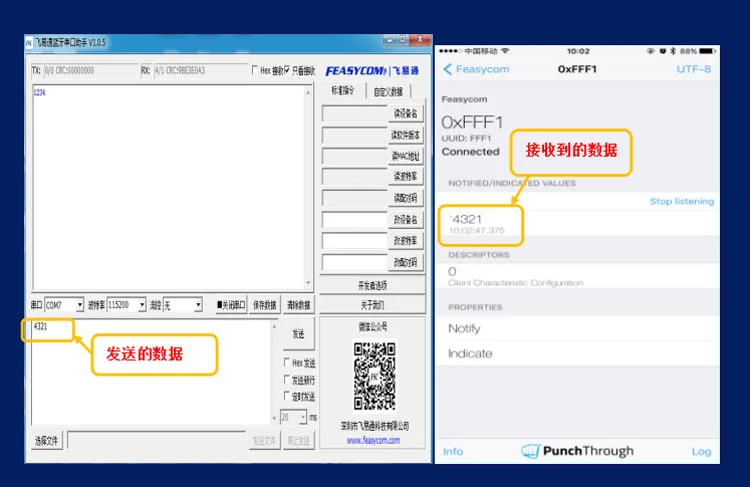Click the 读软件版本 button
Screen dimensions: 750x487
406,135
